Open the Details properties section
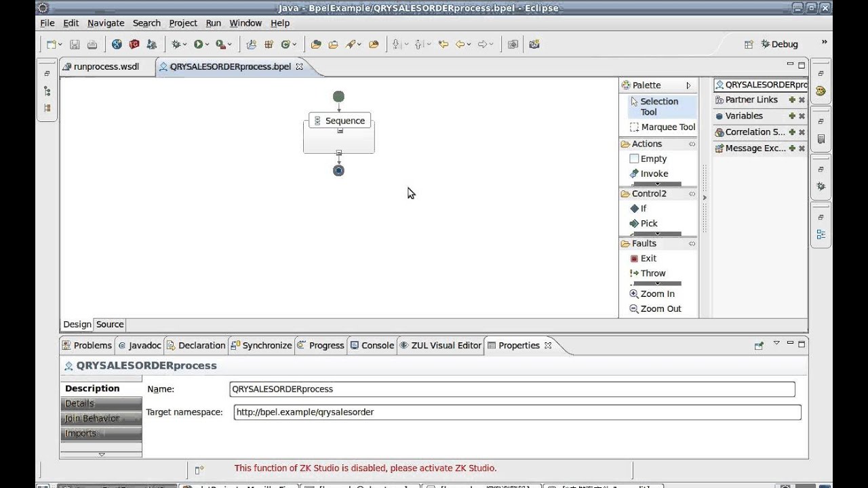The height and width of the screenshot is (488, 868). 101,403
